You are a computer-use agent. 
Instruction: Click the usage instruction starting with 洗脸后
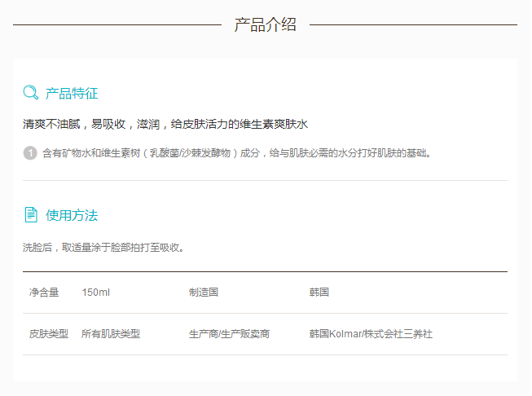point(103,247)
